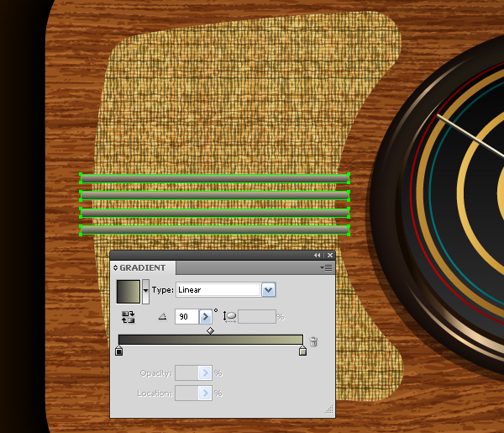504x433 pixels.
Task: Click the Linear type field
Action: (x=218, y=290)
